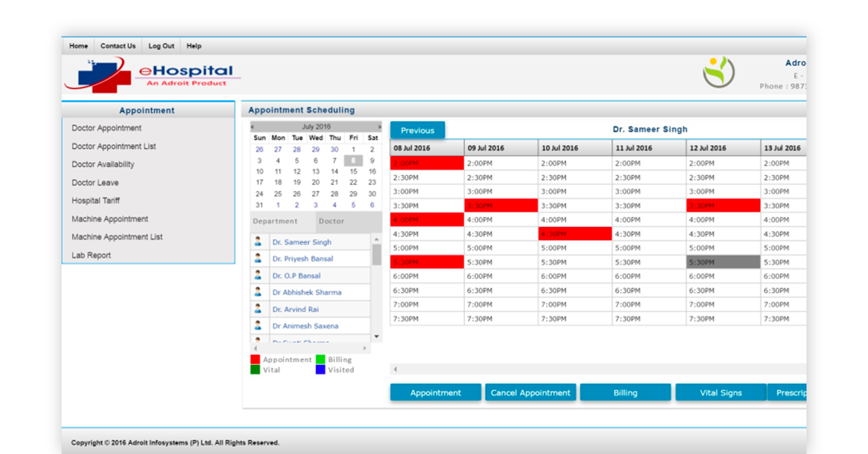The width and height of the screenshot is (868, 454).
Task: Open the Contact Us menu item
Action: click(118, 46)
